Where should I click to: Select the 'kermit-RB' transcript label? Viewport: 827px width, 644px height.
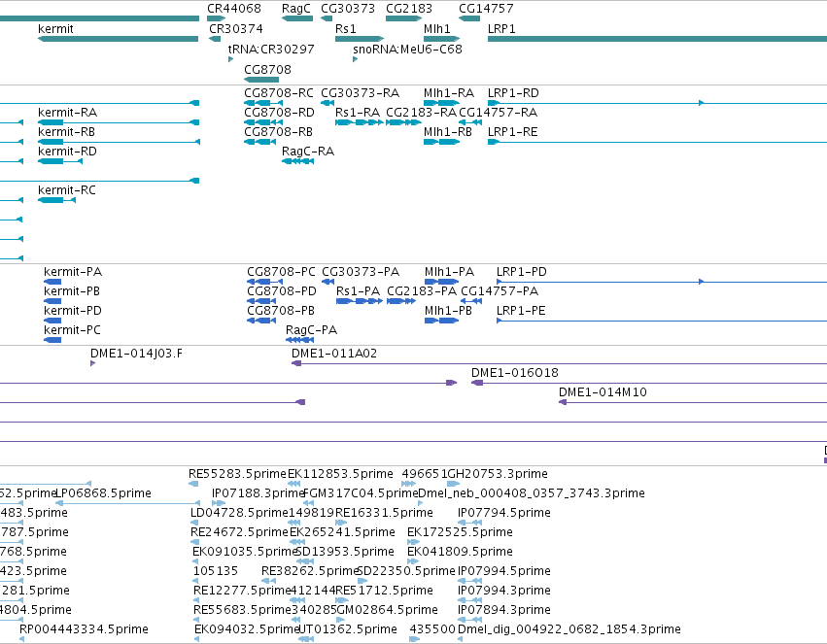[66, 132]
